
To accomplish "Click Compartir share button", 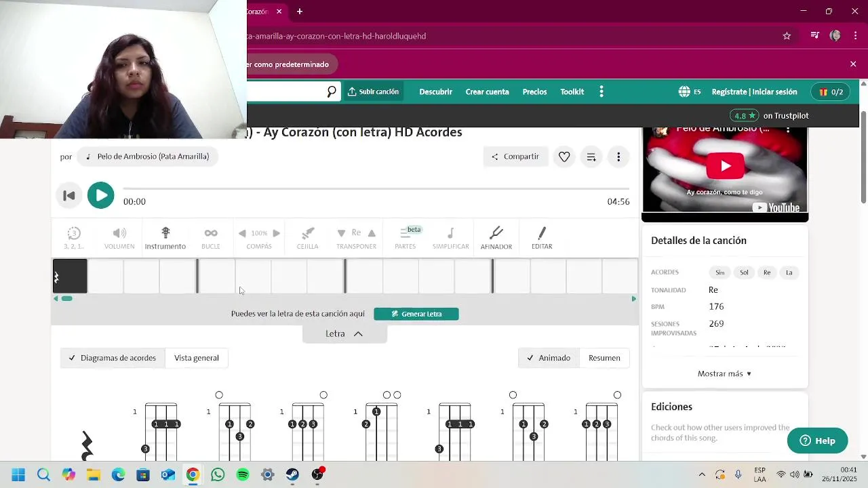I will 515,157.
